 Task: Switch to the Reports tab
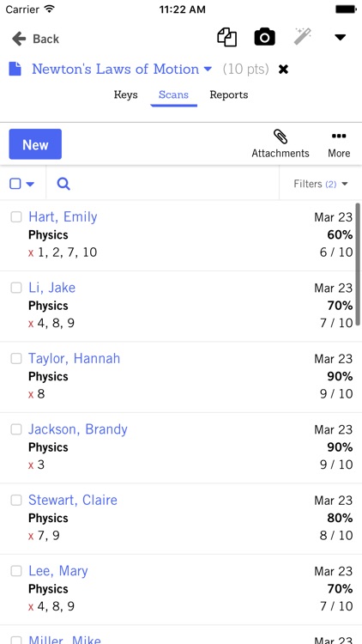point(229,94)
